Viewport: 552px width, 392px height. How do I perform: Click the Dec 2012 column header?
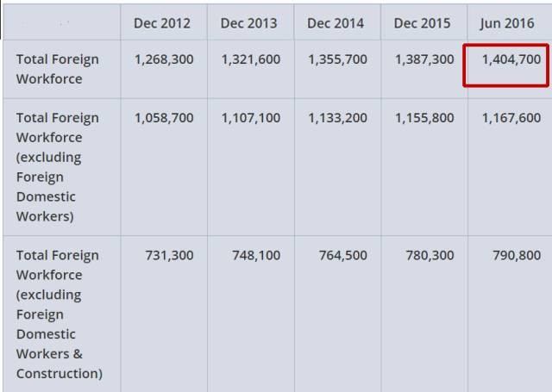pos(163,23)
